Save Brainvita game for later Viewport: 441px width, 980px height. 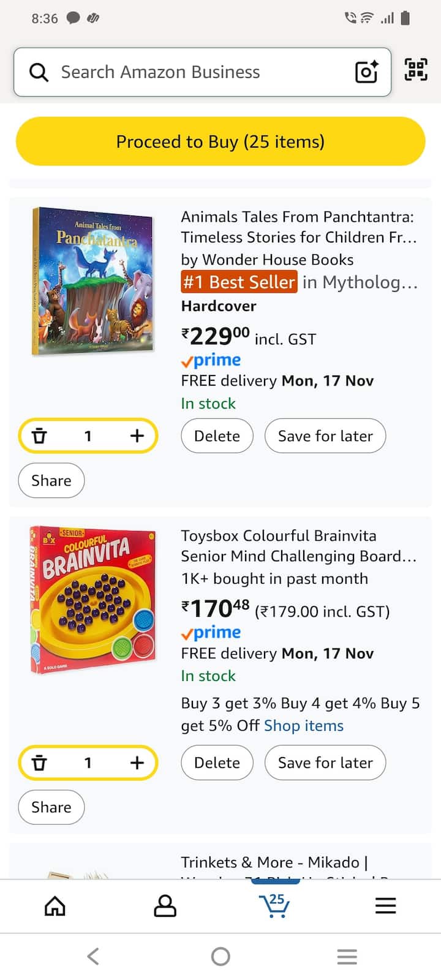tap(325, 763)
